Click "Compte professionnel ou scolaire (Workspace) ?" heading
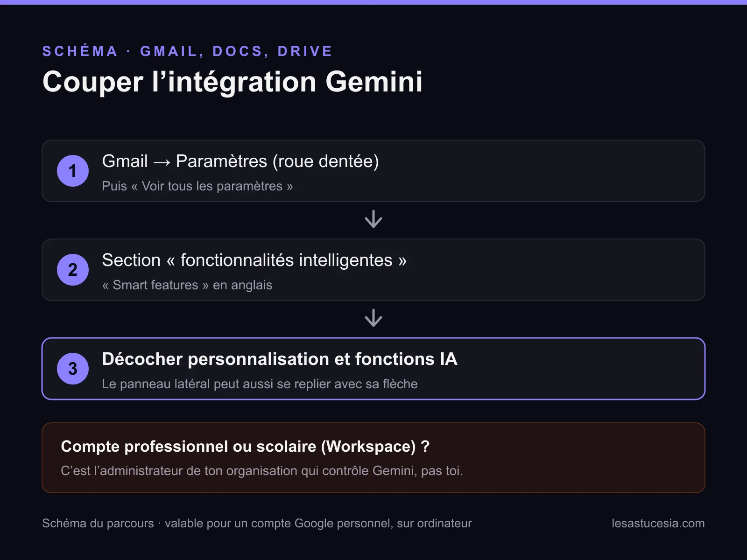 tap(245, 447)
